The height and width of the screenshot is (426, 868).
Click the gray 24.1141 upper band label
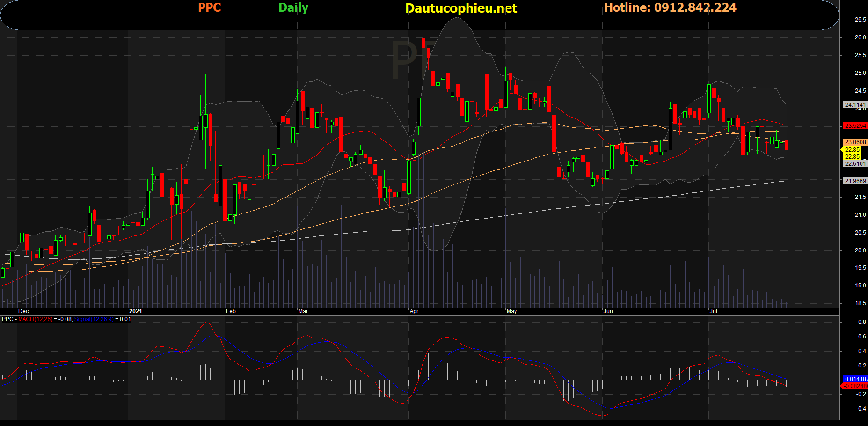tap(855, 105)
